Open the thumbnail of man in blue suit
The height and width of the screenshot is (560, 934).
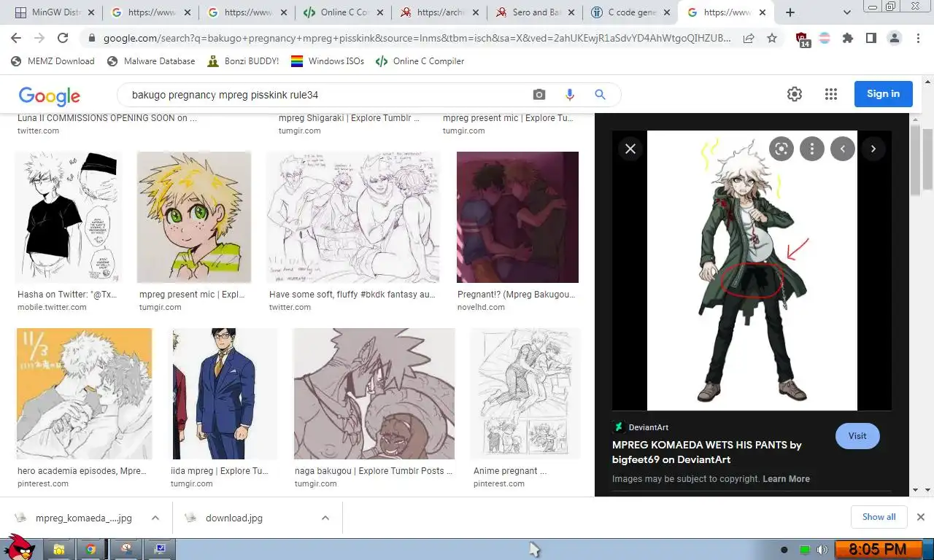point(225,394)
